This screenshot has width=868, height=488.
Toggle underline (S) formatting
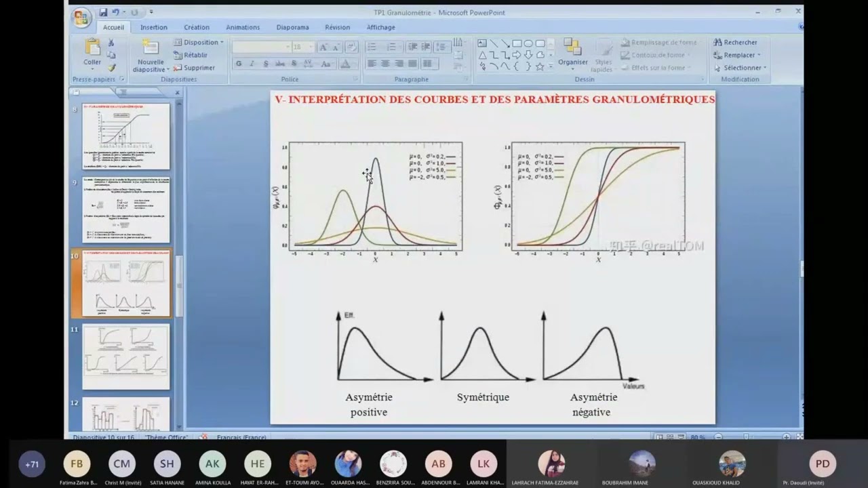pyautogui.click(x=265, y=64)
